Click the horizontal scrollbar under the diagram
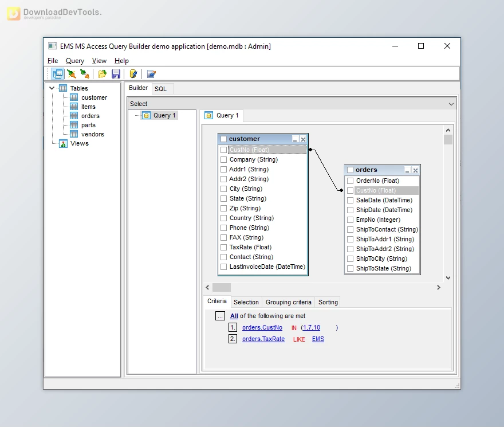 pos(222,287)
